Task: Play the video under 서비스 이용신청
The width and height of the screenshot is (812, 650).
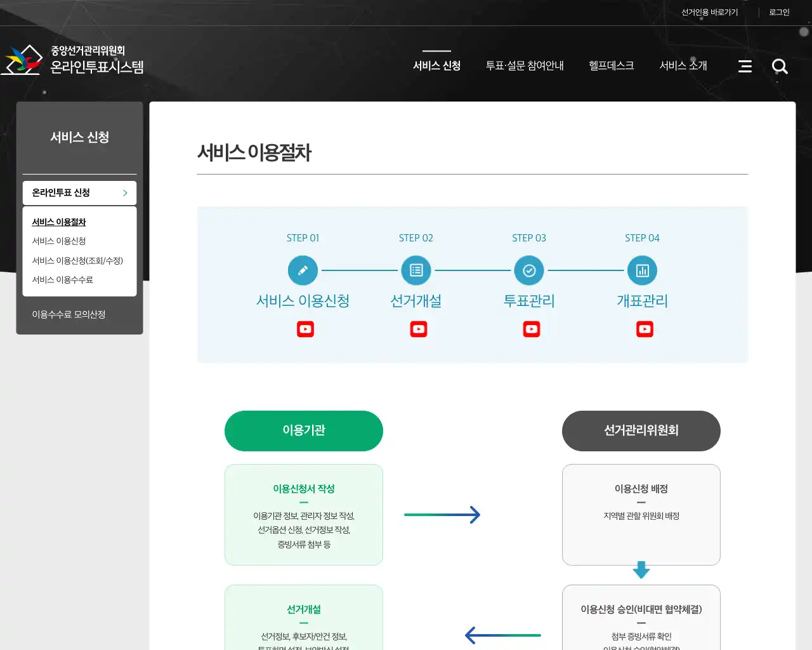Action: [x=305, y=328]
